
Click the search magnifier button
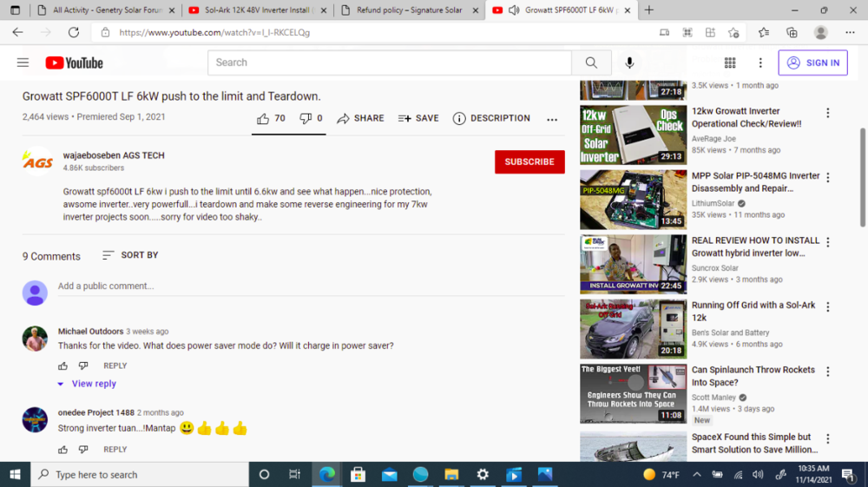tap(591, 63)
